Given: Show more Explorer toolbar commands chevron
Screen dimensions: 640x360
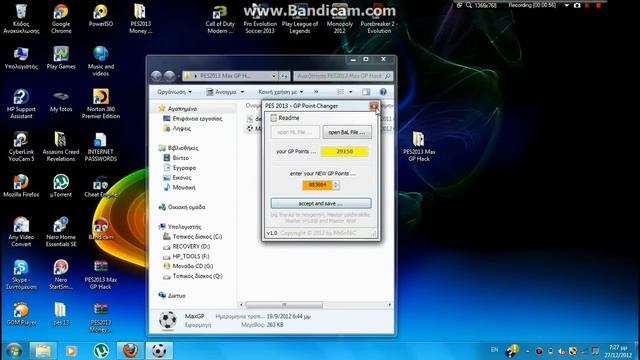Looking at the screenshot, I should 316,92.
